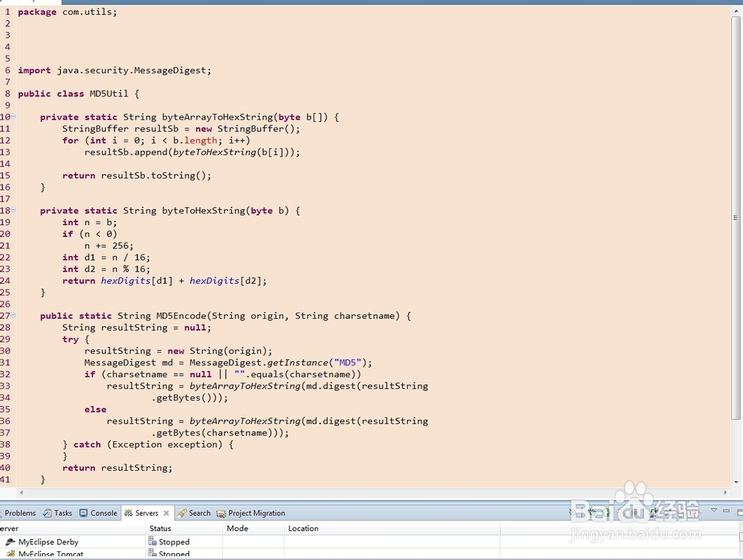Minimize the Servers panel

[726, 511]
